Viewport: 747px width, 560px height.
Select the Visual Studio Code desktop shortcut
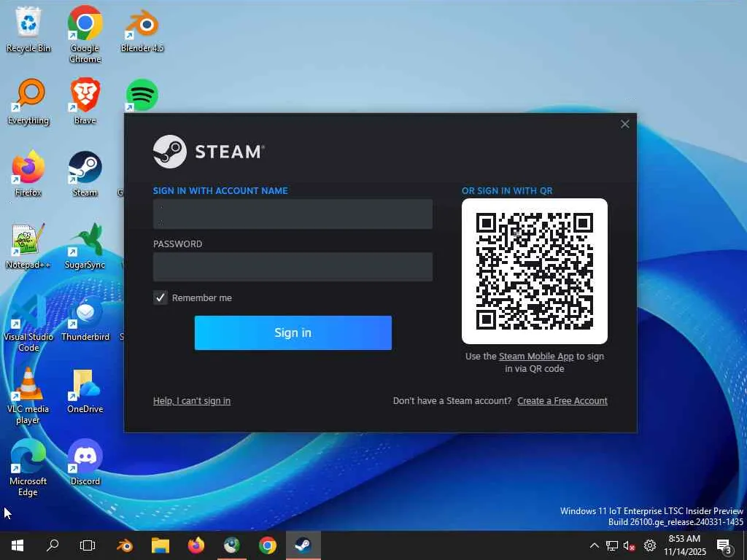tap(28, 324)
